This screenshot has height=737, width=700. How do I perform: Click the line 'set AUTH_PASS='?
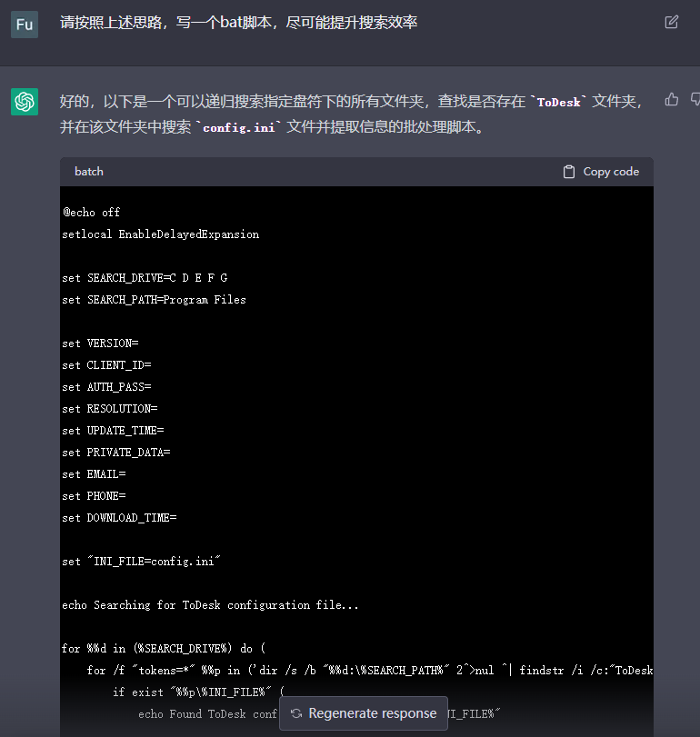tap(106, 387)
